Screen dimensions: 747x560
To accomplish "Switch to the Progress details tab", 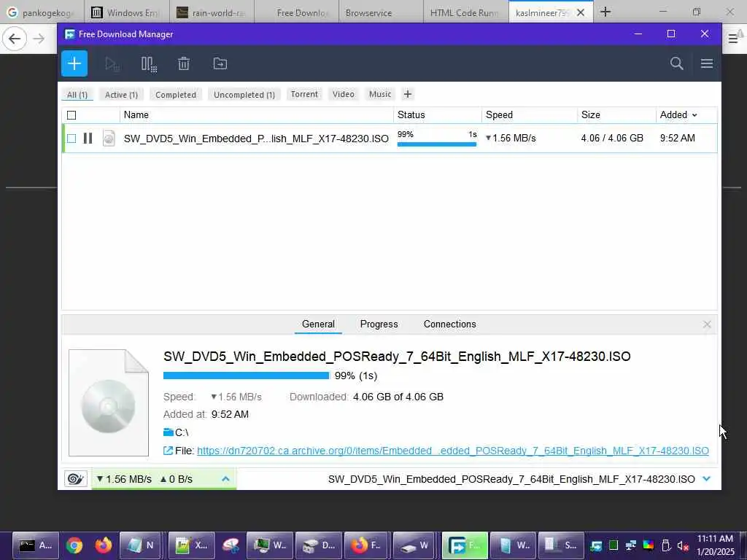I will (x=379, y=324).
